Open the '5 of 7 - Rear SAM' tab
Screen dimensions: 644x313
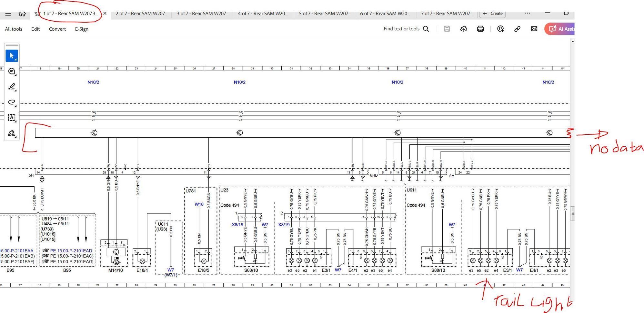(324, 14)
